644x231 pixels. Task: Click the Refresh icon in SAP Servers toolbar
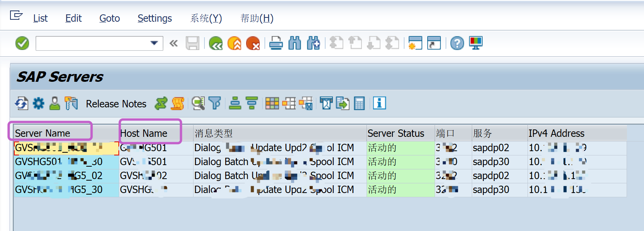(x=22, y=103)
